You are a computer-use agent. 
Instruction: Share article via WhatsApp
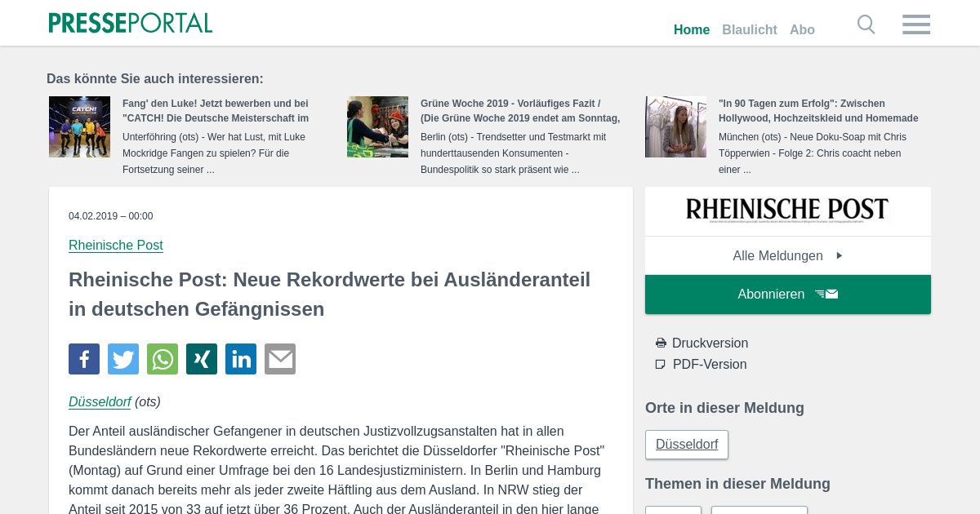pyautogui.click(x=163, y=359)
